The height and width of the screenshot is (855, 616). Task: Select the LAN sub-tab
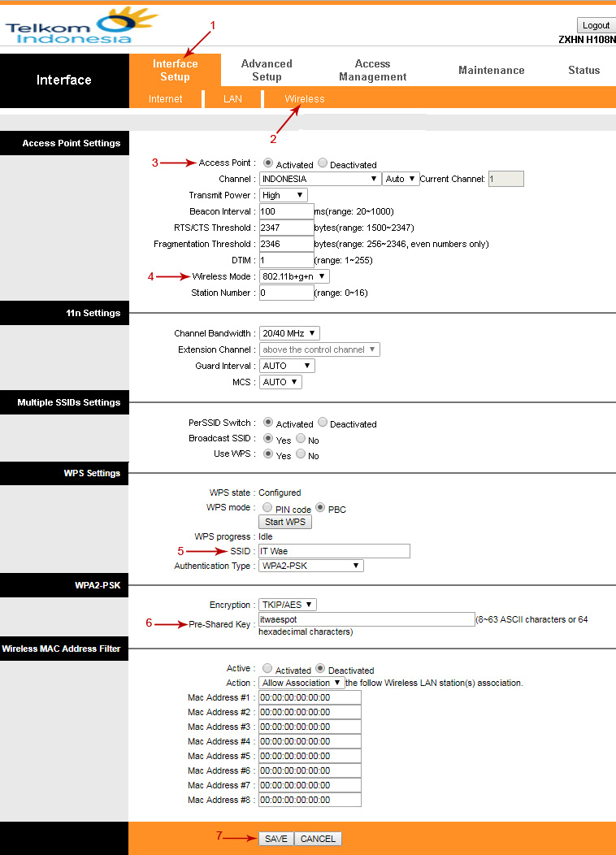(x=232, y=98)
